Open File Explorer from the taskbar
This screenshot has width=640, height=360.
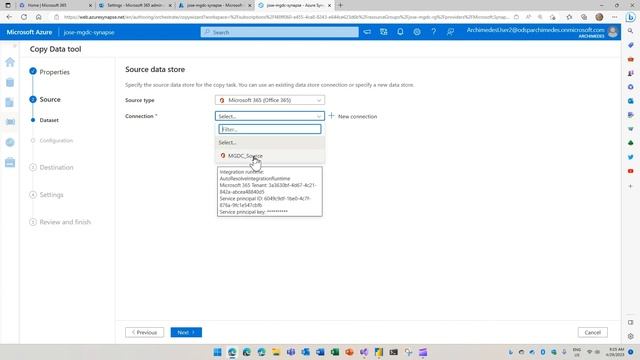[276, 352]
